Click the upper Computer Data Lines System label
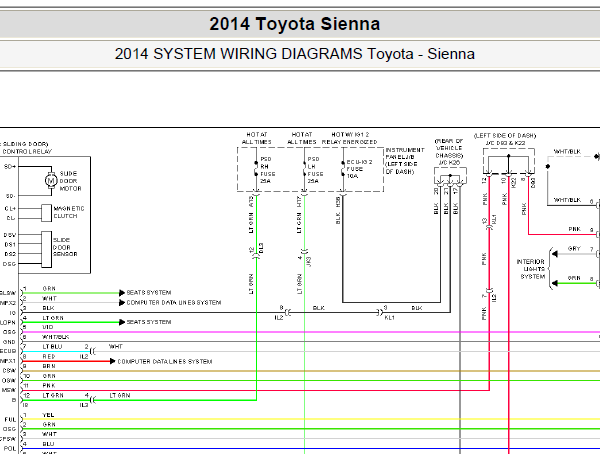 click(174, 302)
